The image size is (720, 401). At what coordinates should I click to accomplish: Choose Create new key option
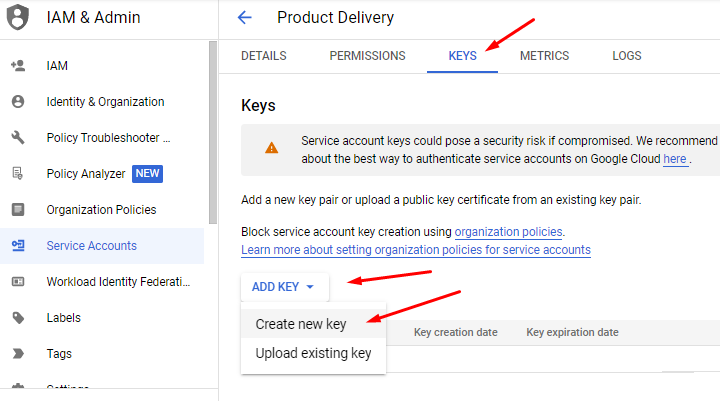pos(313,324)
